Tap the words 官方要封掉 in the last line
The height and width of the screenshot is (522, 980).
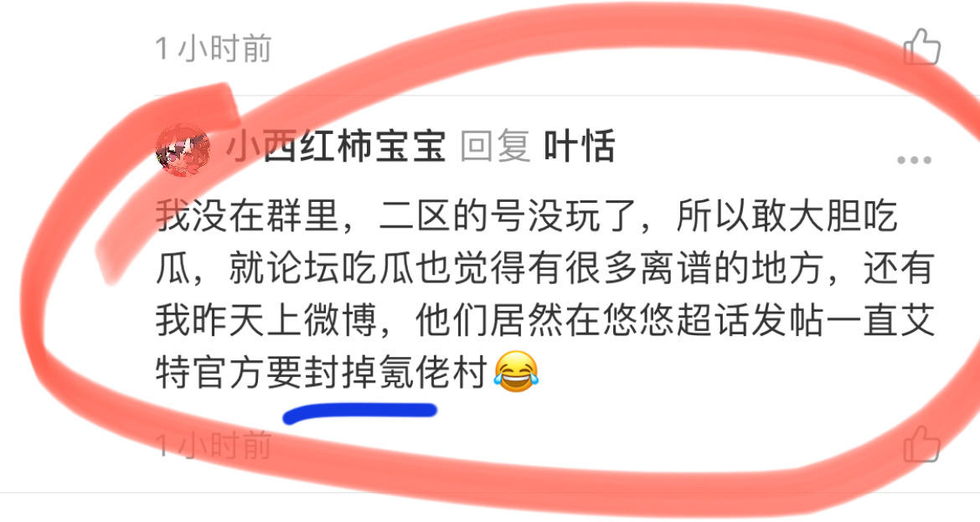point(285,373)
